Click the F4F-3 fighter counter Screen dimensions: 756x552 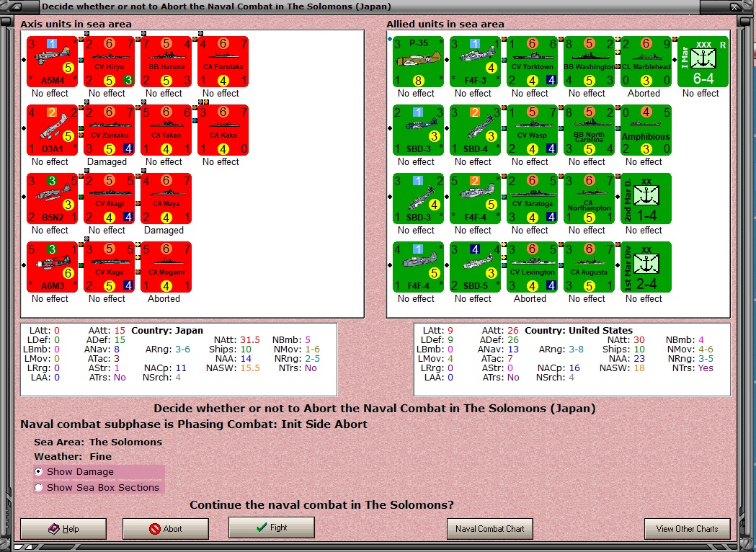[x=476, y=62]
